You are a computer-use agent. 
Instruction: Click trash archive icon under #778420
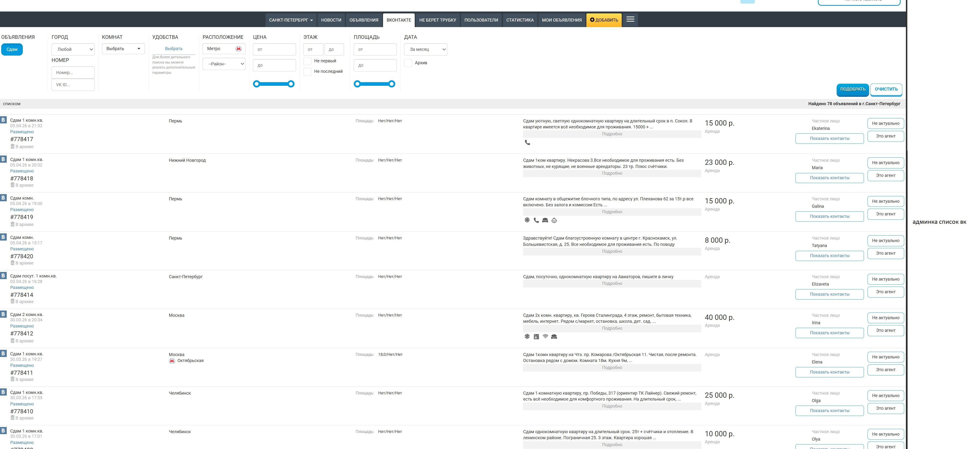click(x=12, y=263)
